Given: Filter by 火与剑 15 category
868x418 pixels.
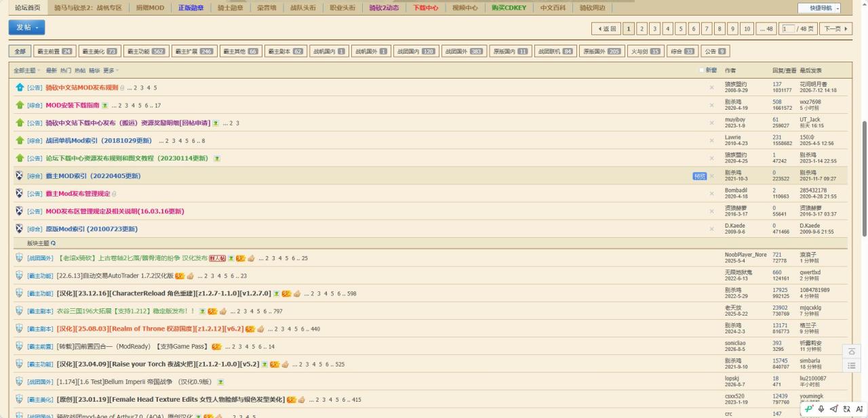Looking at the screenshot, I should click(x=646, y=51).
